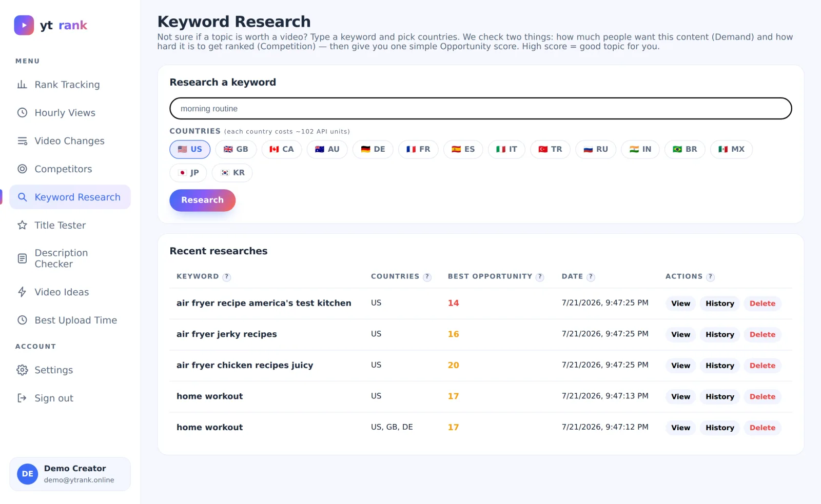Click the Settings menu label

tap(54, 370)
